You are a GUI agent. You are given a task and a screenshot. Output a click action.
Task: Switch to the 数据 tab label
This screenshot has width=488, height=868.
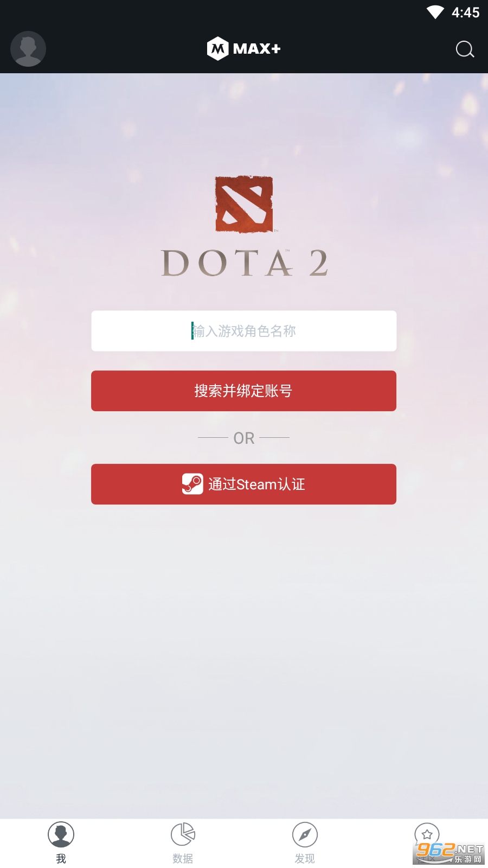[183, 859]
